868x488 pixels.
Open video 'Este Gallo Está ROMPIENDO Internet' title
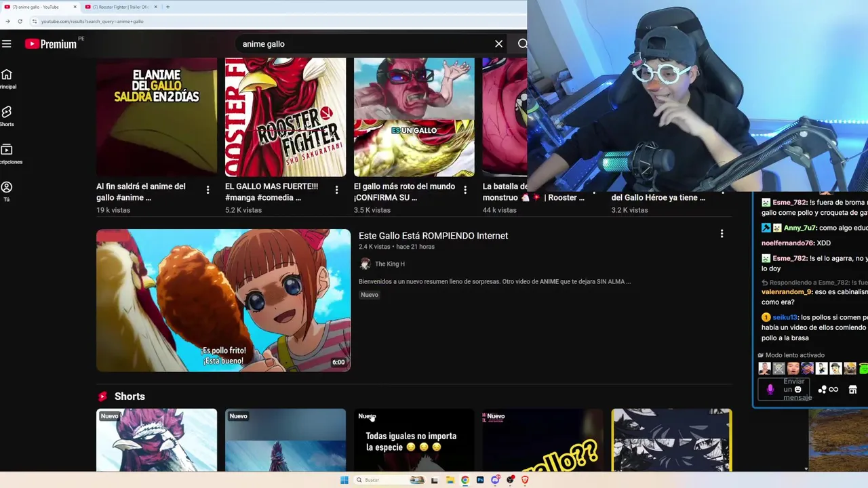(x=433, y=236)
